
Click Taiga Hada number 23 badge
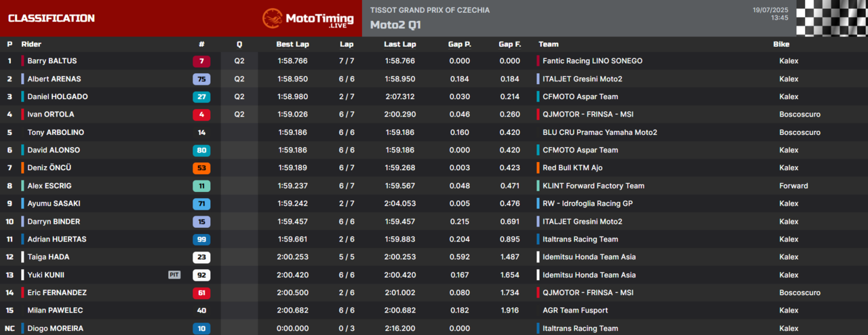(x=201, y=257)
